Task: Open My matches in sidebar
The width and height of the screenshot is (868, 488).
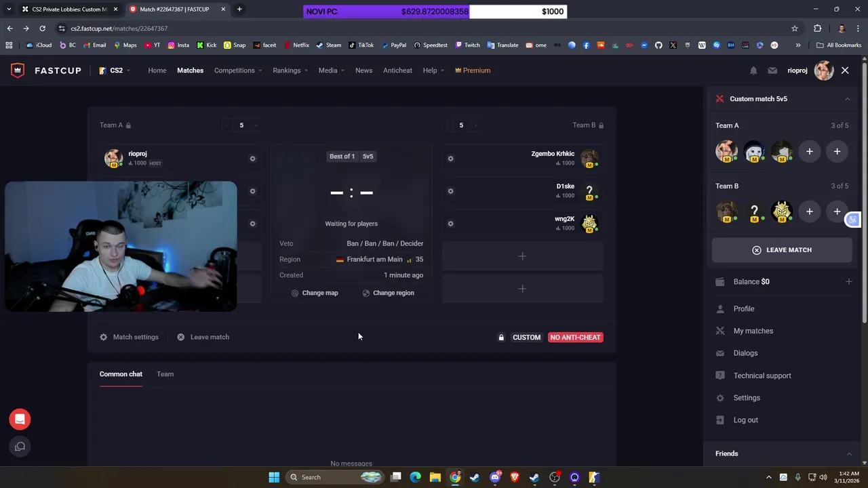Action: pyautogui.click(x=753, y=331)
